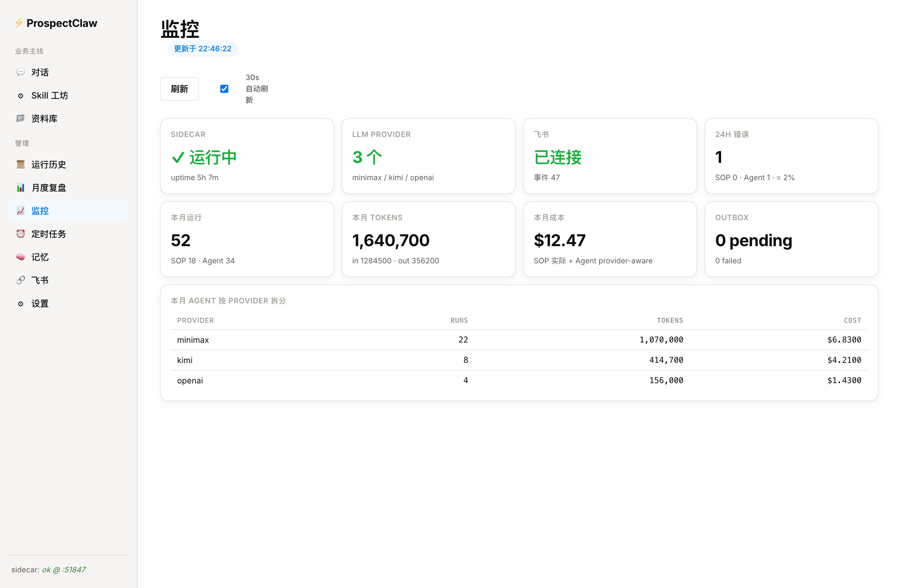Click the green checkmark in SIDECAR card

pyautogui.click(x=178, y=157)
